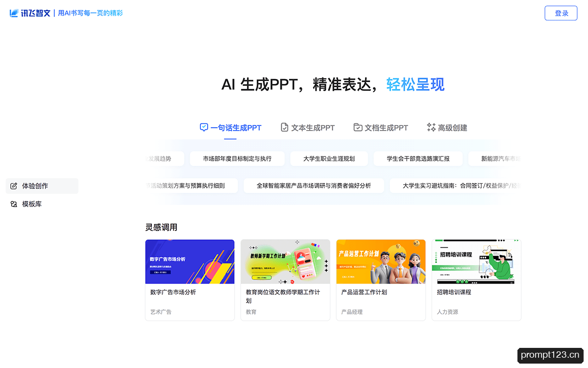
Task: Click the 登录 button
Action: 561,13
